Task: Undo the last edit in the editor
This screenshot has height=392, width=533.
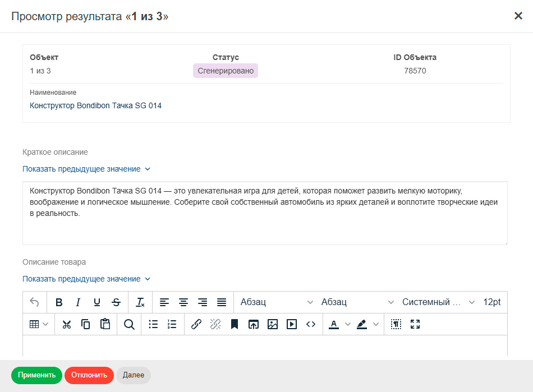Action: 34,302
